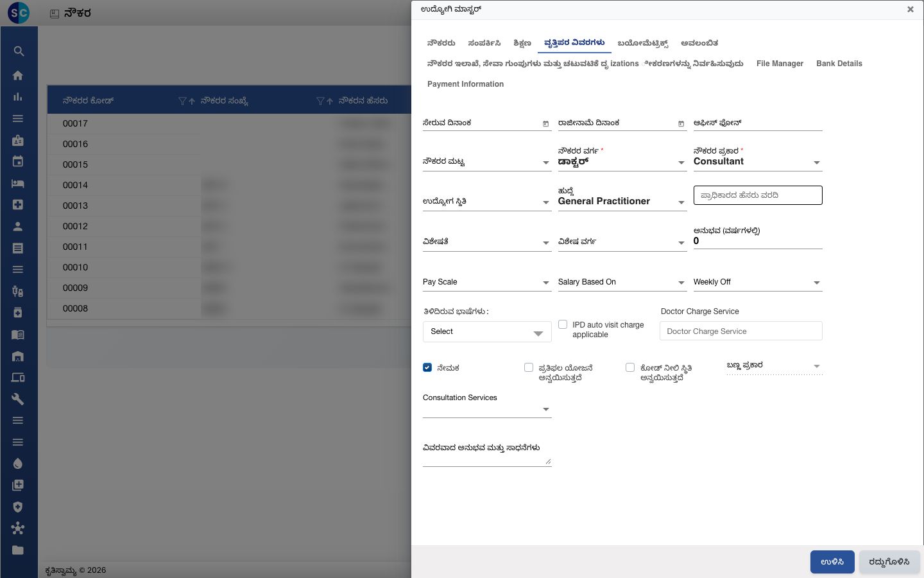Focus the Doctor Charge Service input field

click(x=741, y=331)
